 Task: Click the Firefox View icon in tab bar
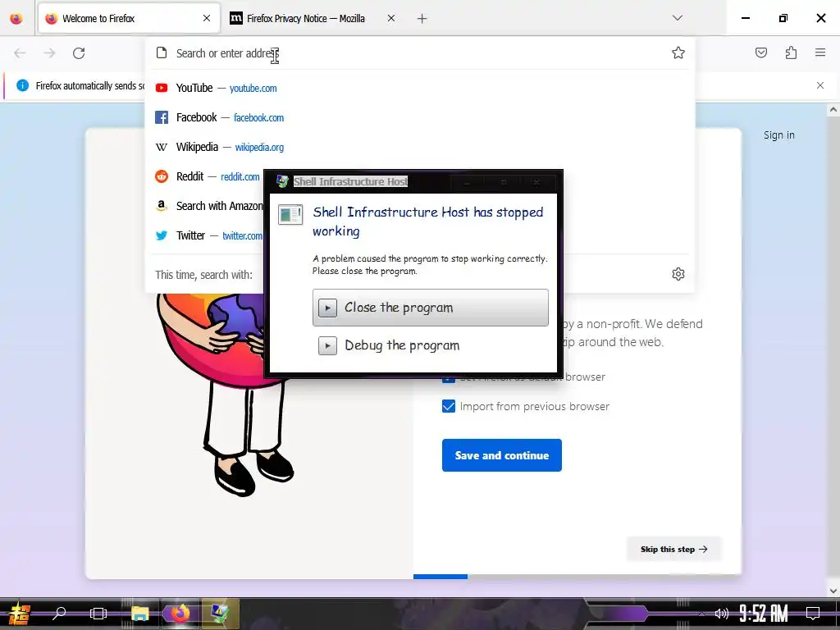[16, 18]
